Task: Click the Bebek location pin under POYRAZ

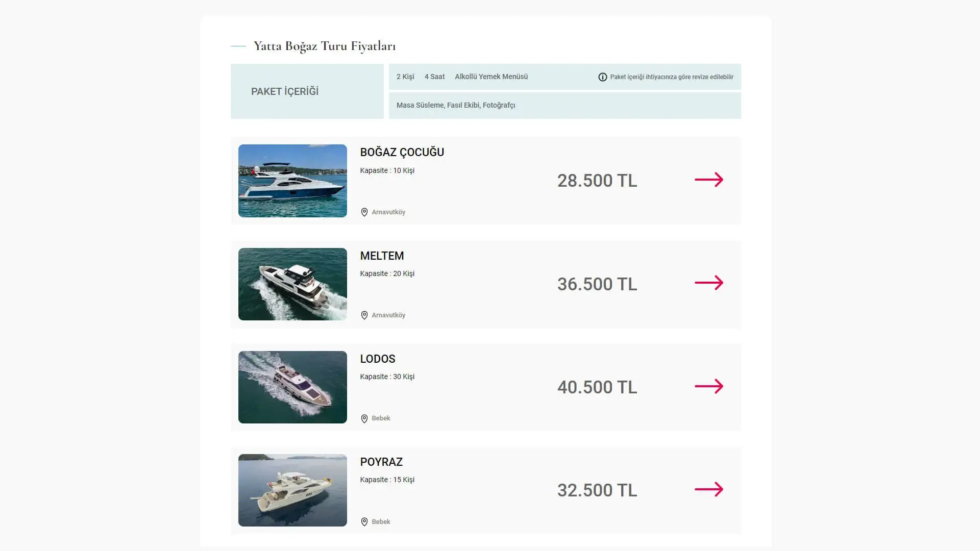Action: pos(364,521)
